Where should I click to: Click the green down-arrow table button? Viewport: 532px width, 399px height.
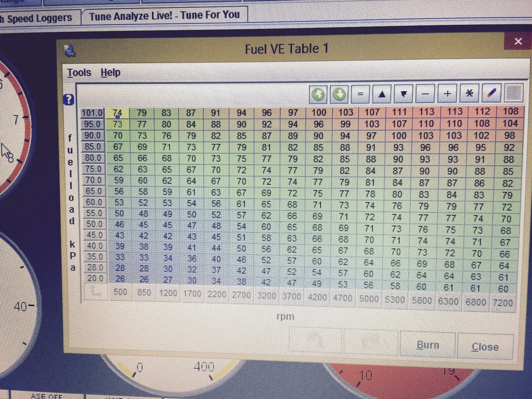click(x=339, y=95)
